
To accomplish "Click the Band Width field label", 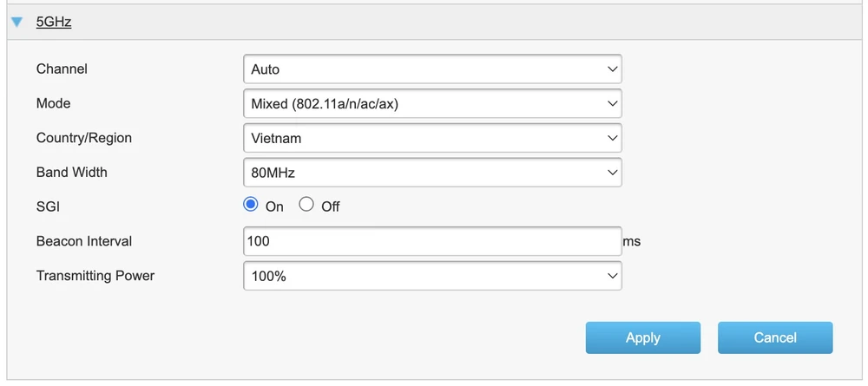I will (72, 173).
